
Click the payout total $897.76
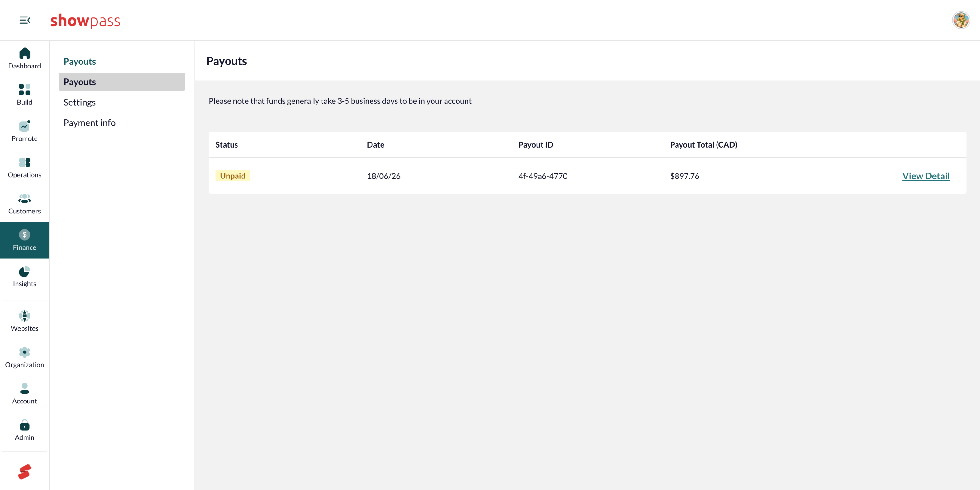pos(684,176)
